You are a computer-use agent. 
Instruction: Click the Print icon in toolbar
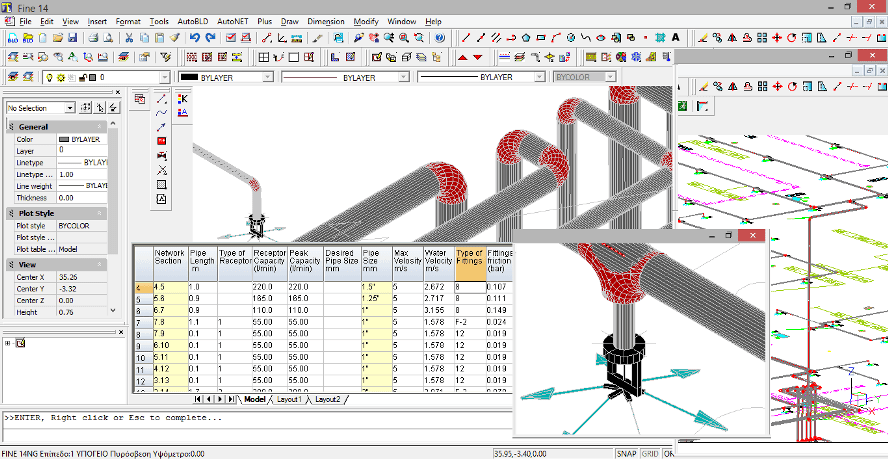pyautogui.click(x=92, y=38)
